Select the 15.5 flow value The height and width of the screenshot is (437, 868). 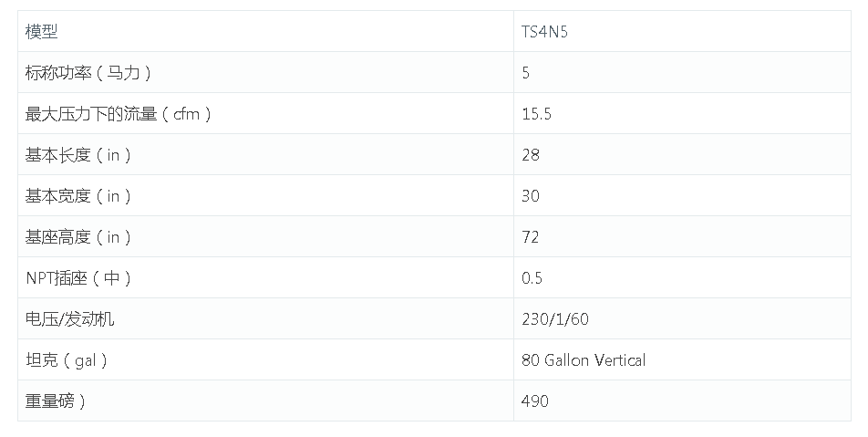click(536, 113)
